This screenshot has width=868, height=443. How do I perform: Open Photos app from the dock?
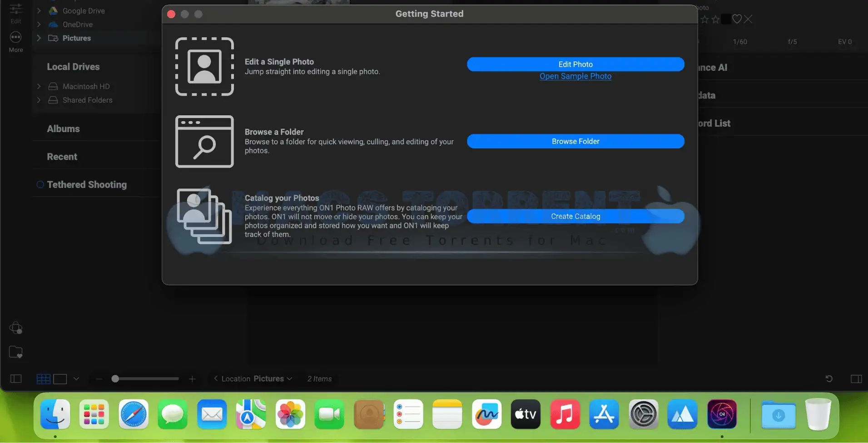(x=290, y=414)
